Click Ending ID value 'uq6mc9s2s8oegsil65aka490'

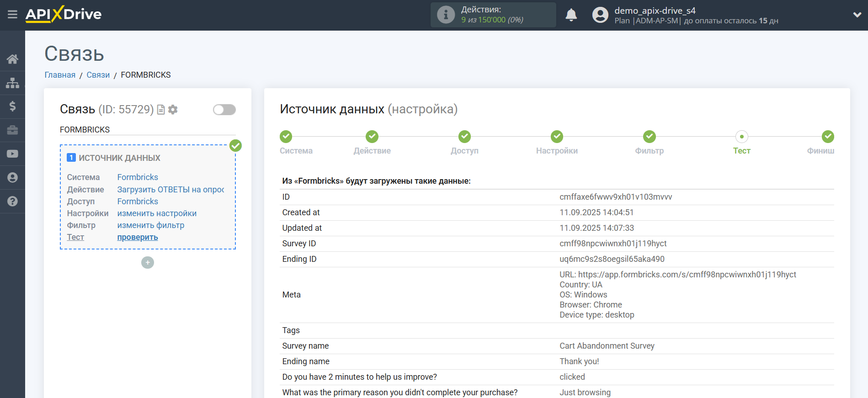click(612, 259)
